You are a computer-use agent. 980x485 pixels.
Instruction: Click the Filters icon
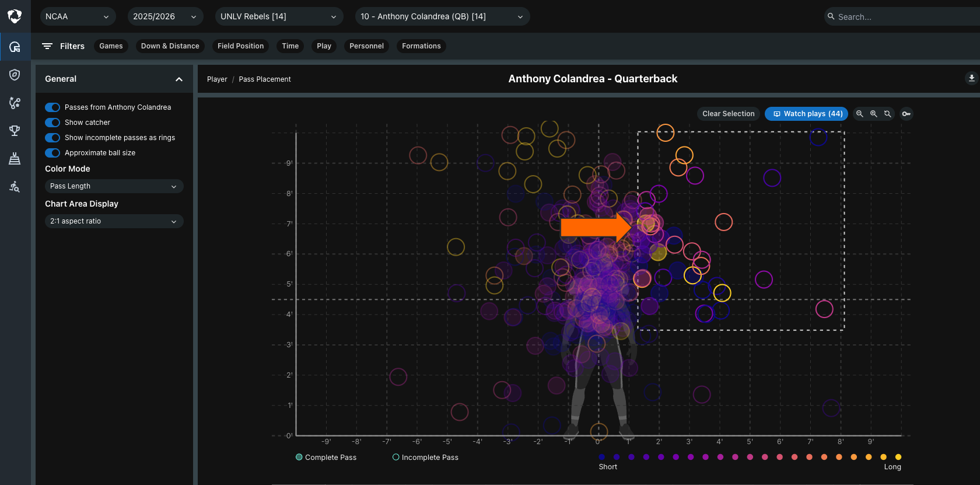click(x=47, y=46)
